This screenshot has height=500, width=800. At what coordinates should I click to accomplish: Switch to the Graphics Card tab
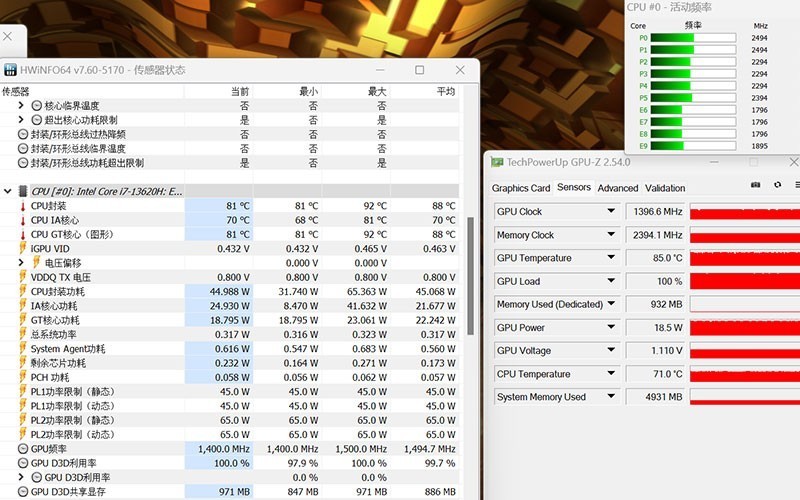pos(521,188)
